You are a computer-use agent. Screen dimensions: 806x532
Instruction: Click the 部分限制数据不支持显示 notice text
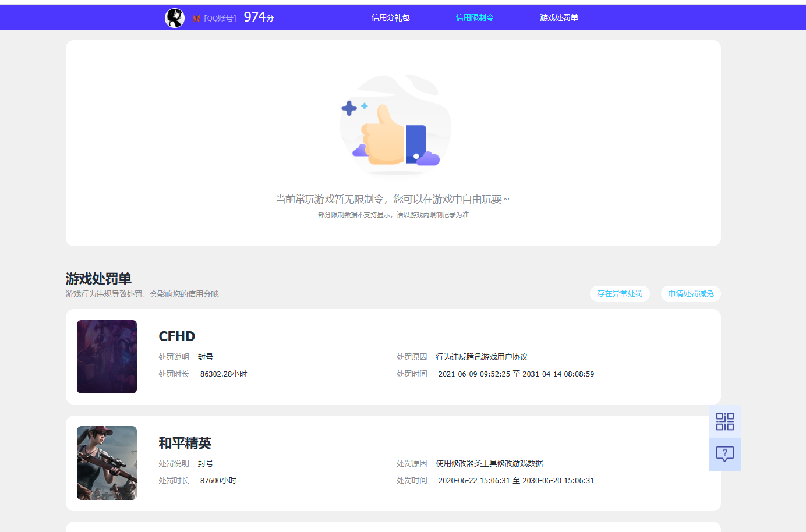pyautogui.click(x=394, y=214)
